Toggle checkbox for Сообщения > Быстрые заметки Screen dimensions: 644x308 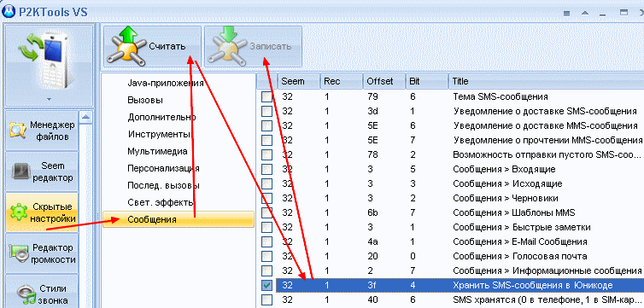tap(267, 227)
